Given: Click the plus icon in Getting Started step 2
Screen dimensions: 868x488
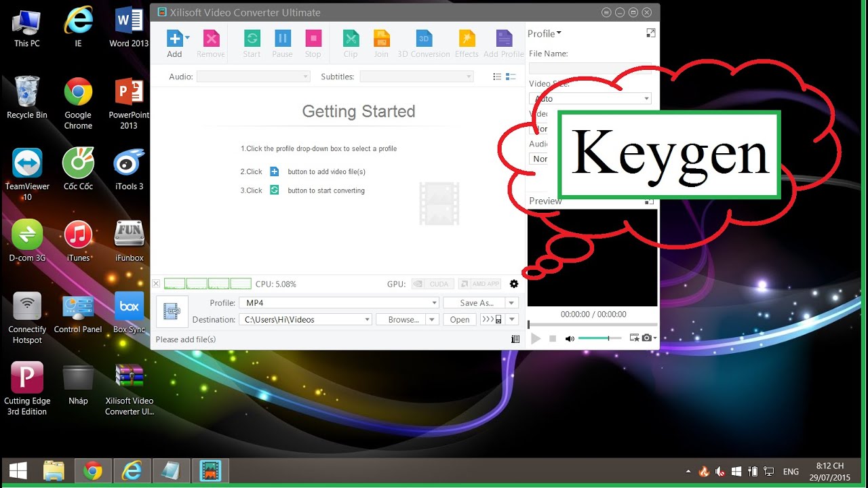Looking at the screenshot, I should tap(274, 171).
